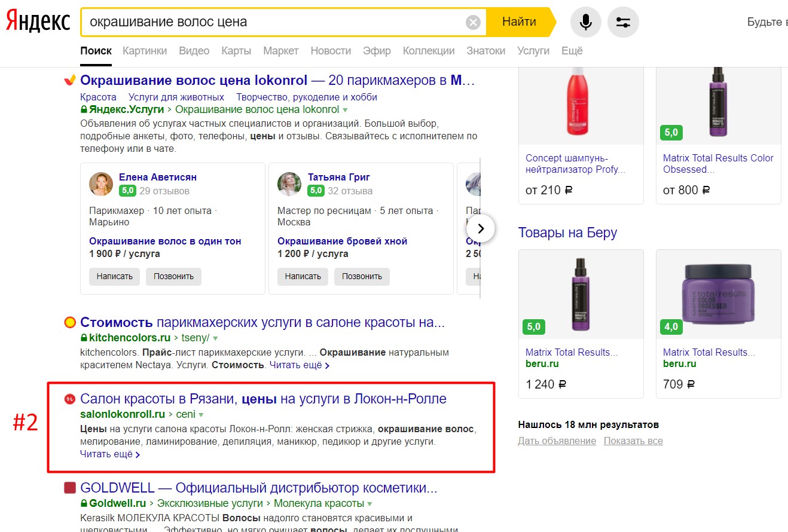Image resolution: width=788 pixels, height=532 pixels.
Task: Click Написать for Елена Аветисян
Action: [114, 276]
